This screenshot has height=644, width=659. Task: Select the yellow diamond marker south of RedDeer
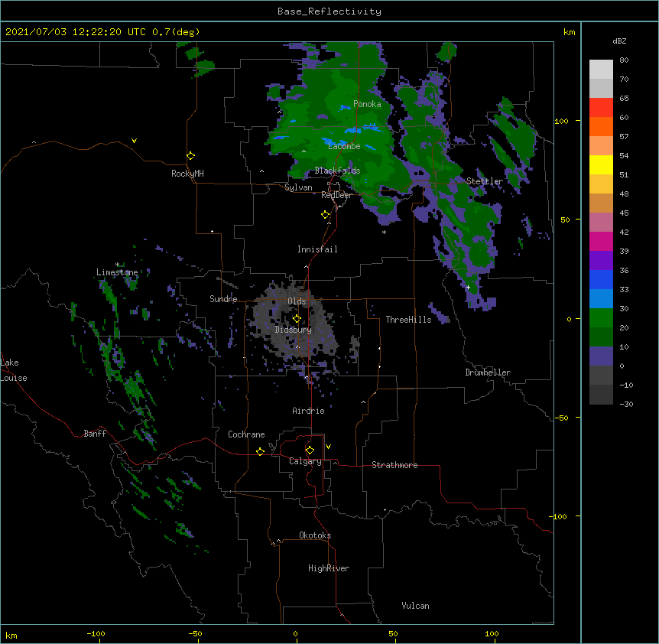pos(326,215)
